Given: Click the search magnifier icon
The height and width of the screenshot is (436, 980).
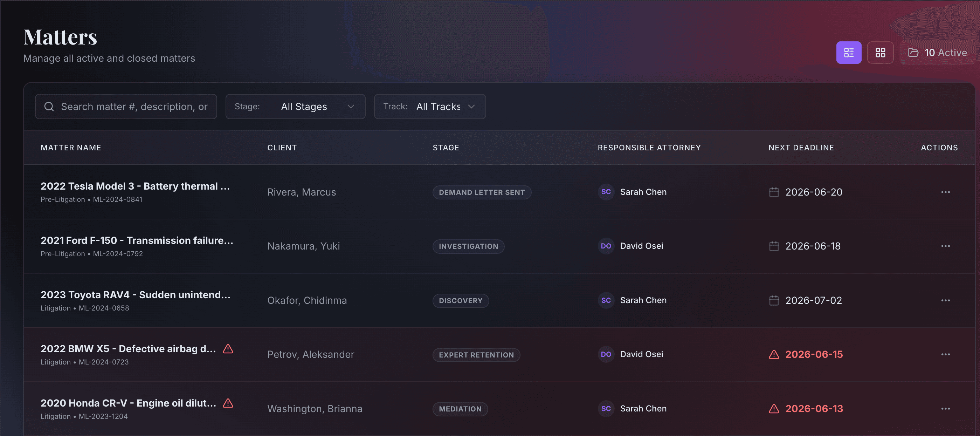Looking at the screenshot, I should coord(49,107).
